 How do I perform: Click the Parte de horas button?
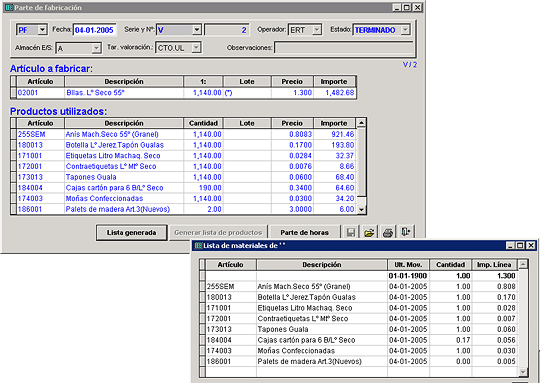pos(304,232)
